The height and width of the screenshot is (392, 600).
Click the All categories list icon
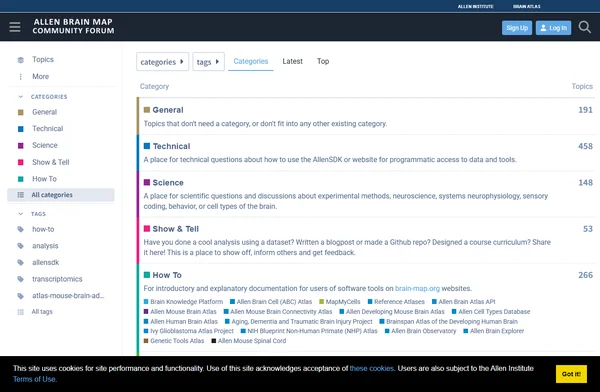coord(21,195)
